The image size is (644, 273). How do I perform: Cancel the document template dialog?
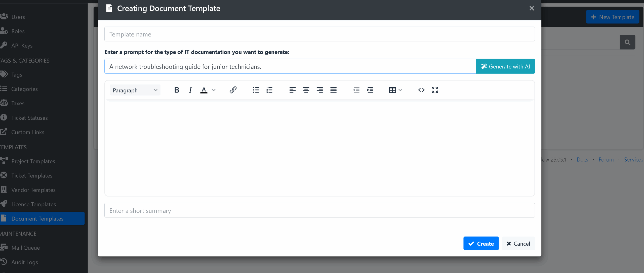[x=518, y=244]
